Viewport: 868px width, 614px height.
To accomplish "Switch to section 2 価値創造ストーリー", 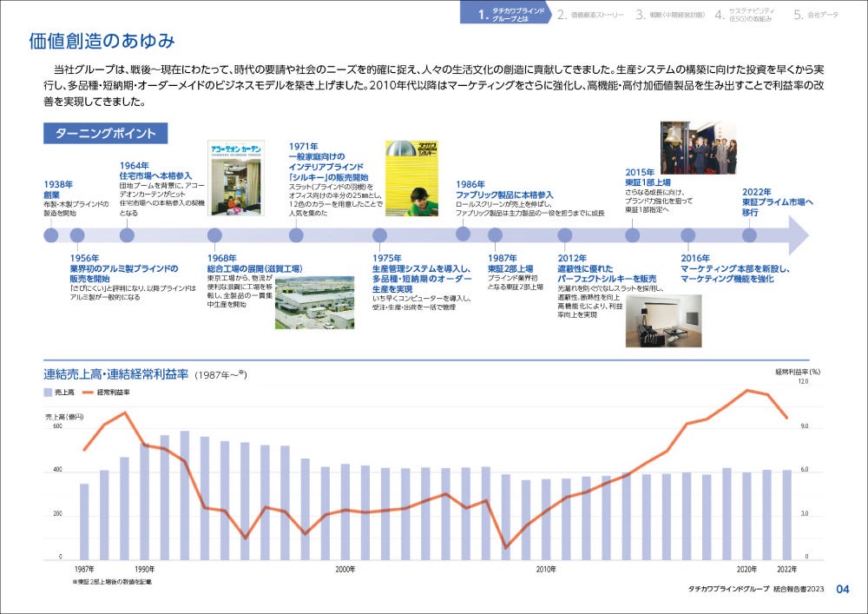I will tap(590, 15).
